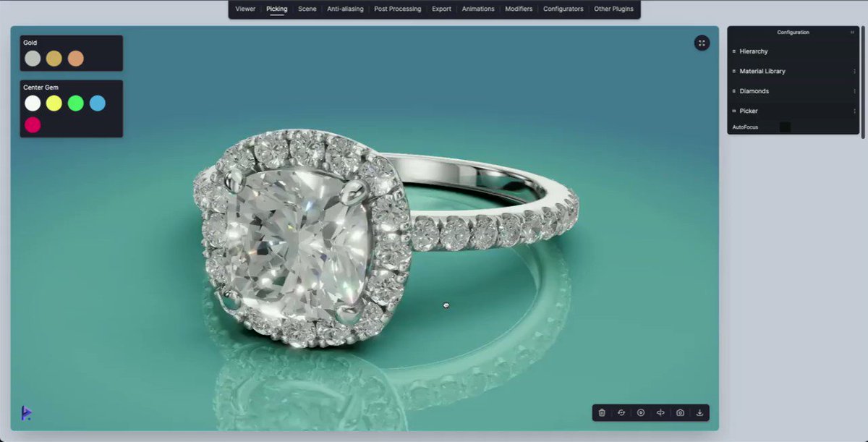Switch to the Viewer tab
The width and height of the screenshot is (868, 442).
pyautogui.click(x=245, y=9)
